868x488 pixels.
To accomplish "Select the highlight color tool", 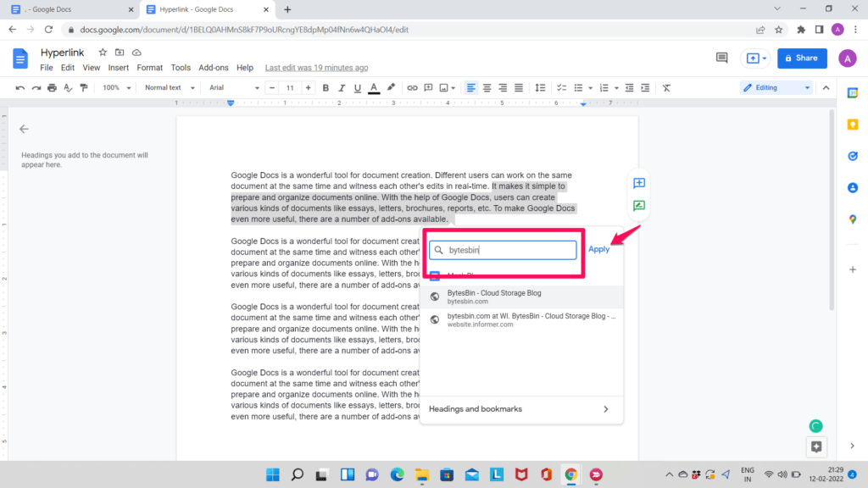I will coord(389,87).
